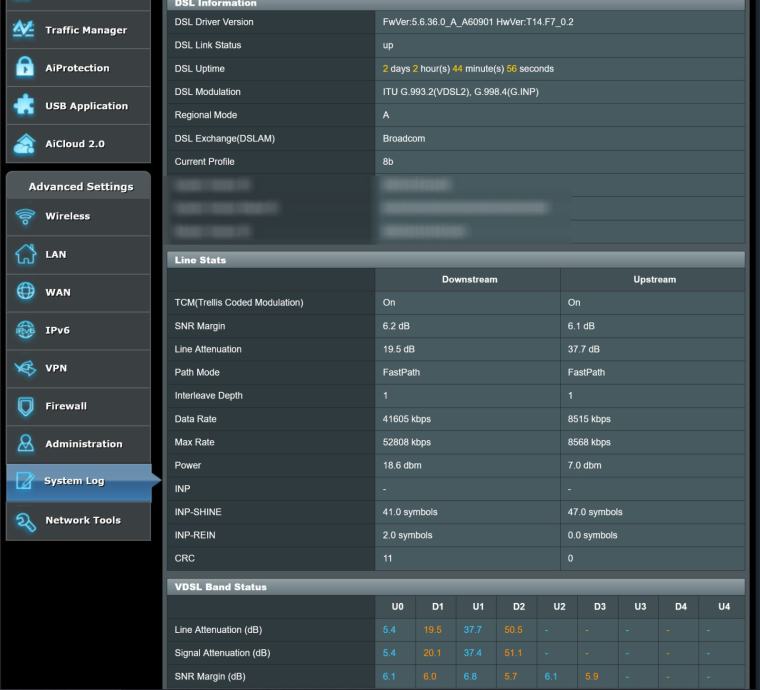
Task: Open the Network Tools menu item
Action: pos(82,520)
